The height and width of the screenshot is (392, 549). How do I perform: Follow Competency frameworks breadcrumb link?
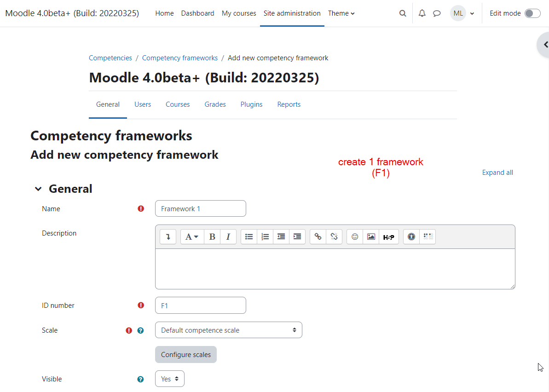coord(180,58)
